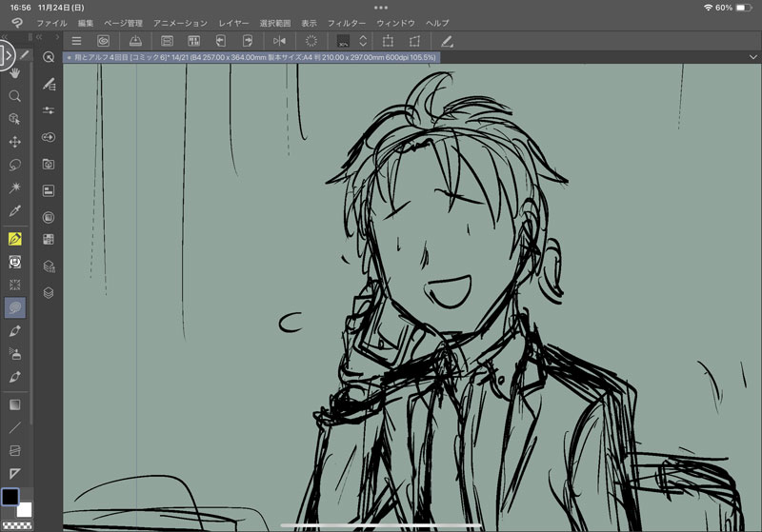Expand the tool palette double-arrow
The width and height of the screenshot is (762, 532).
(x=6, y=38)
